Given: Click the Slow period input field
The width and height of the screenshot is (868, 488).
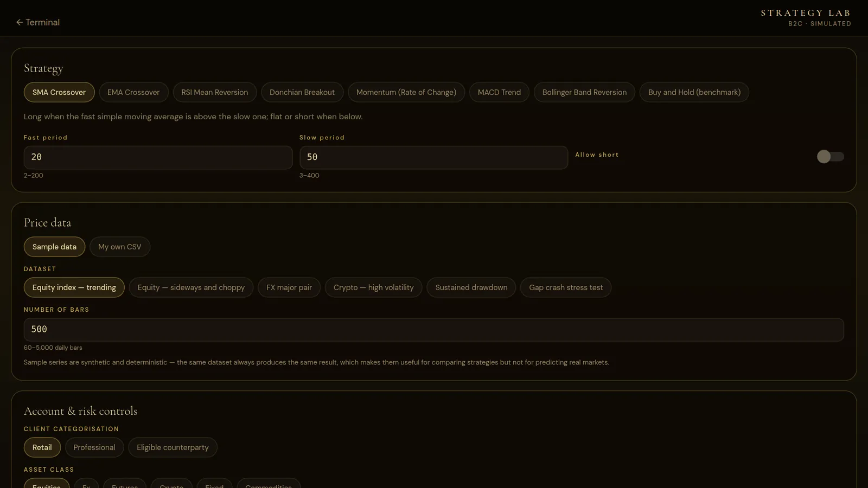Looking at the screenshot, I should (433, 157).
